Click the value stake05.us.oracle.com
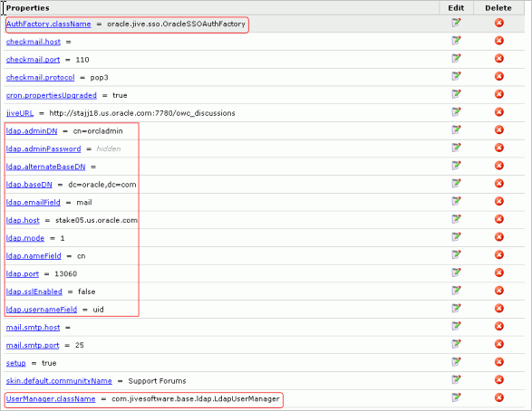 (x=96, y=220)
